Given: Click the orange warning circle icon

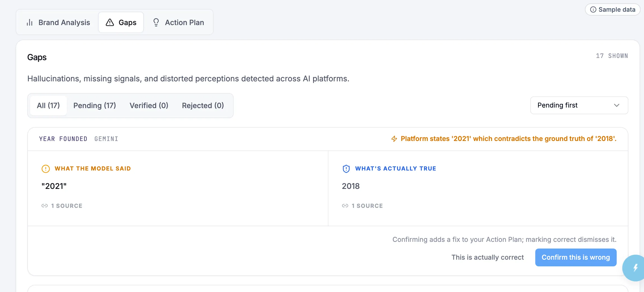Looking at the screenshot, I should coord(46,169).
